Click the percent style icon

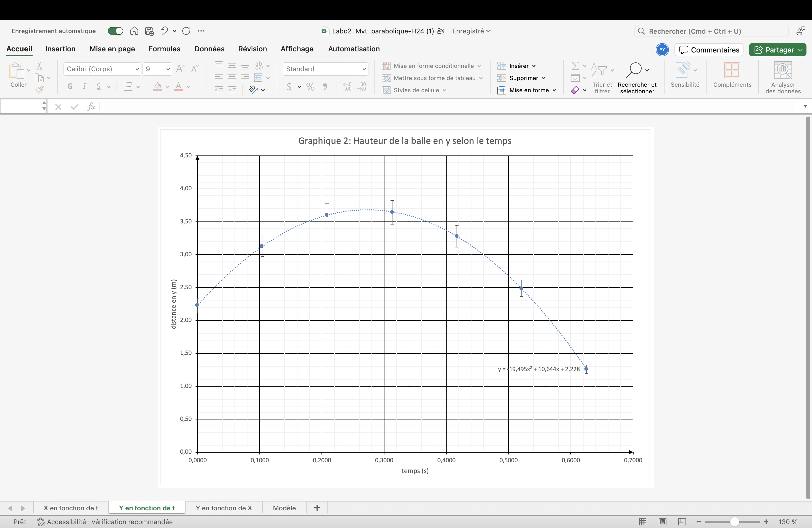[x=310, y=87]
